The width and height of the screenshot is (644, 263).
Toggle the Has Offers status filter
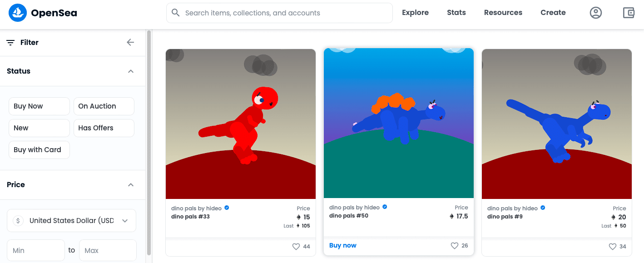point(104,128)
